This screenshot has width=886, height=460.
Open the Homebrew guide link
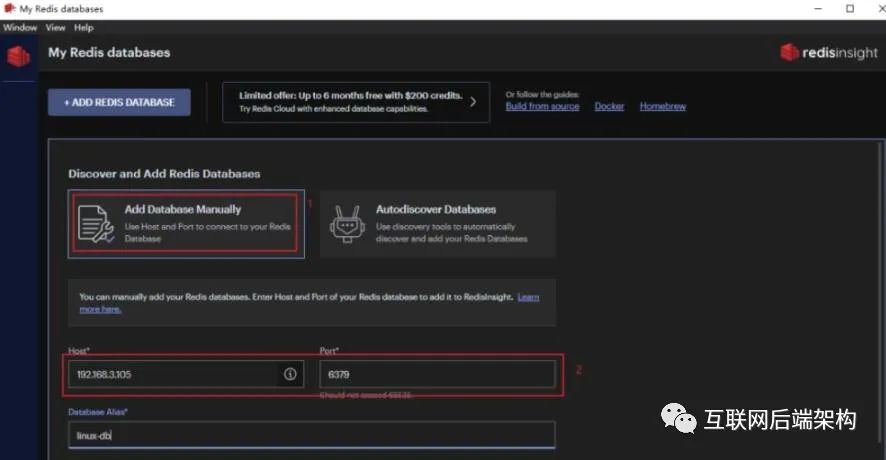pos(662,106)
